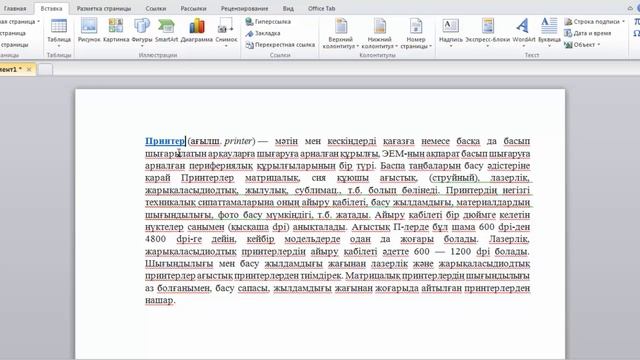Add a Закладка bookmark
This screenshot has height=360, width=640.
pyautogui.click(x=263, y=33)
